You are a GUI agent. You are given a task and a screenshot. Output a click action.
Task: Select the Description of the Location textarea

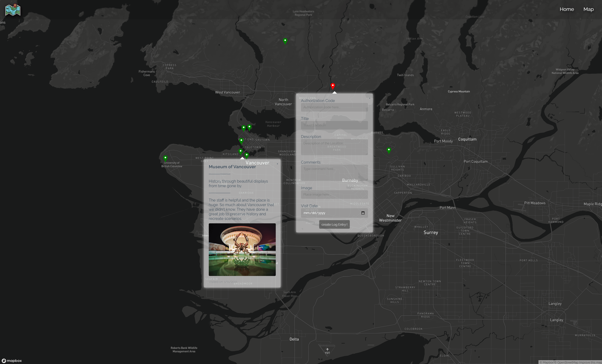coord(334,147)
